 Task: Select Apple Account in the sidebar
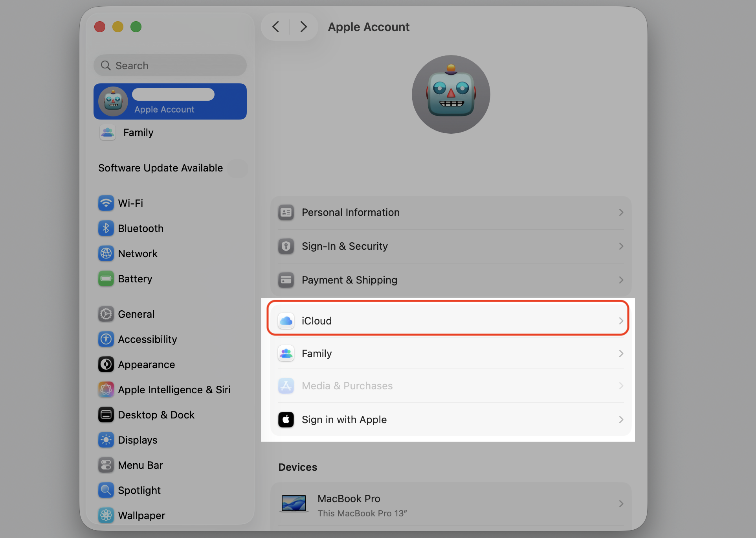point(170,101)
